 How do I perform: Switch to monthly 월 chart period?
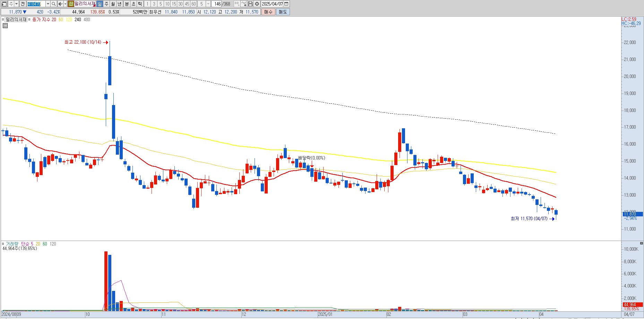[x=113, y=4]
